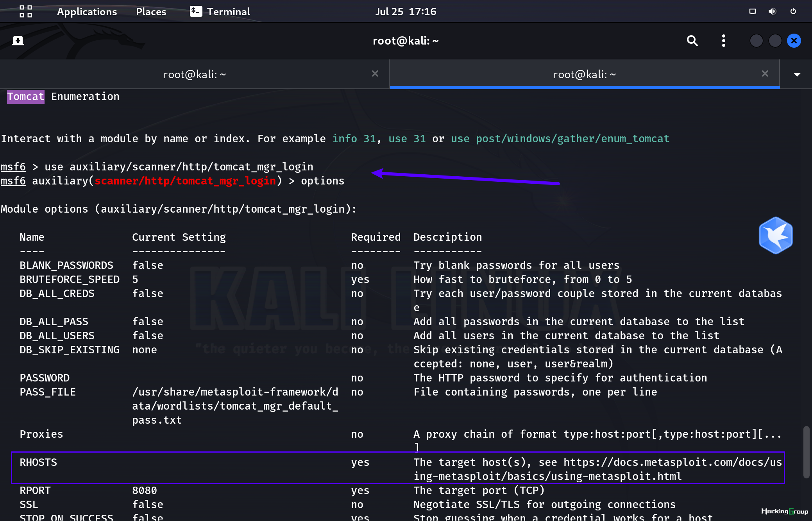Minimize the terminal window
The image size is (812, 521).
pos(757,41)
